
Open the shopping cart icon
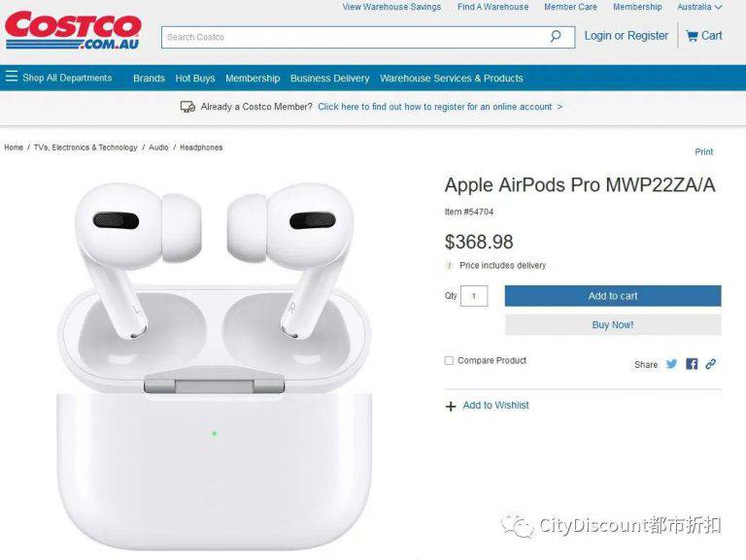tap(692, 36)
